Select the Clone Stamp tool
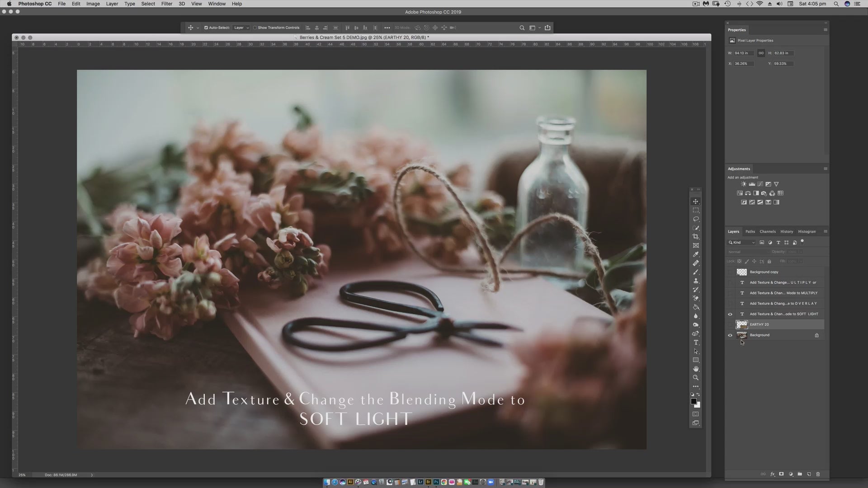Image resolution: width=868 pixels, height=488 pixels. [x=696, y=281]
